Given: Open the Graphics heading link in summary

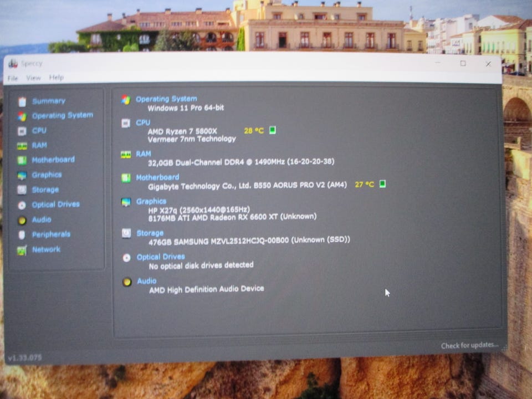Looking at the screenshot, I should click(151, 202).
